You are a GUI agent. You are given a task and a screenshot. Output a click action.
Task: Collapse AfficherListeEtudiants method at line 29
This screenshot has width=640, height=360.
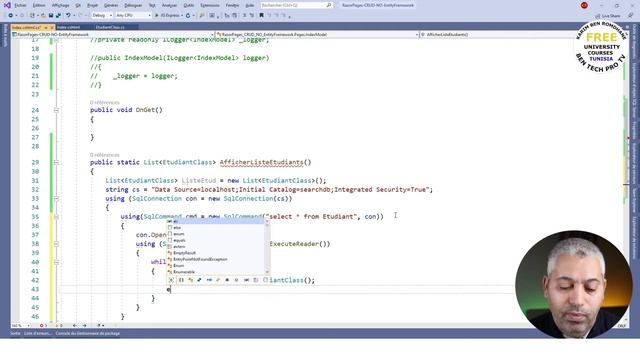point(56,162)
